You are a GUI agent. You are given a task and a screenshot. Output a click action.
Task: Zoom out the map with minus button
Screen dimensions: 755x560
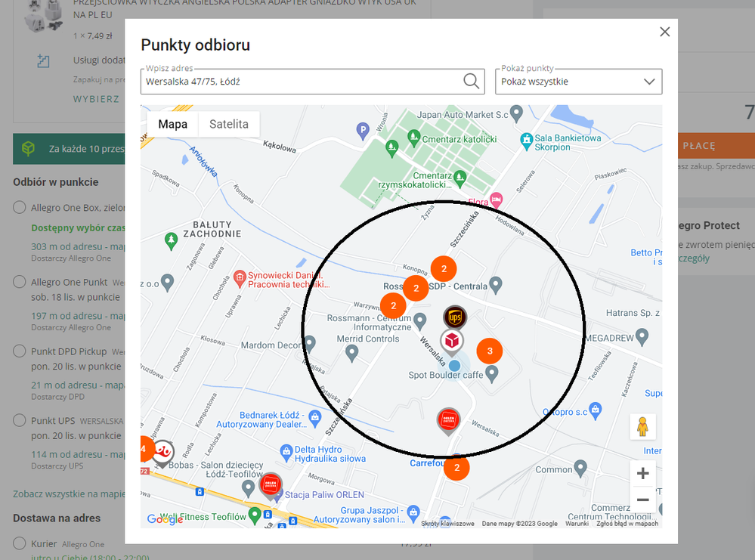[x=642, y=500]
